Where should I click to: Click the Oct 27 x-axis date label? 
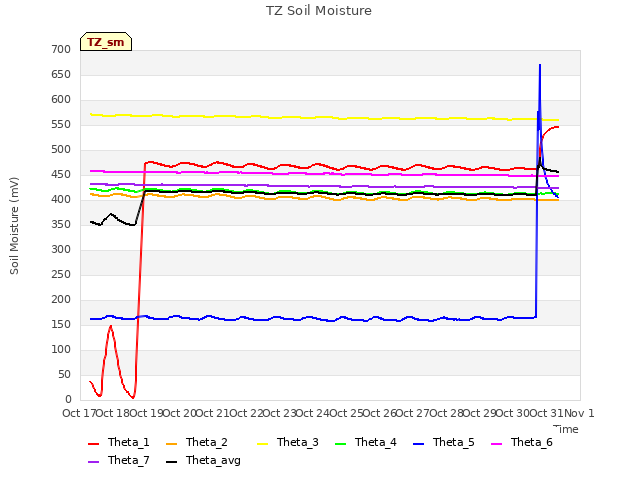tap(413, 413)
